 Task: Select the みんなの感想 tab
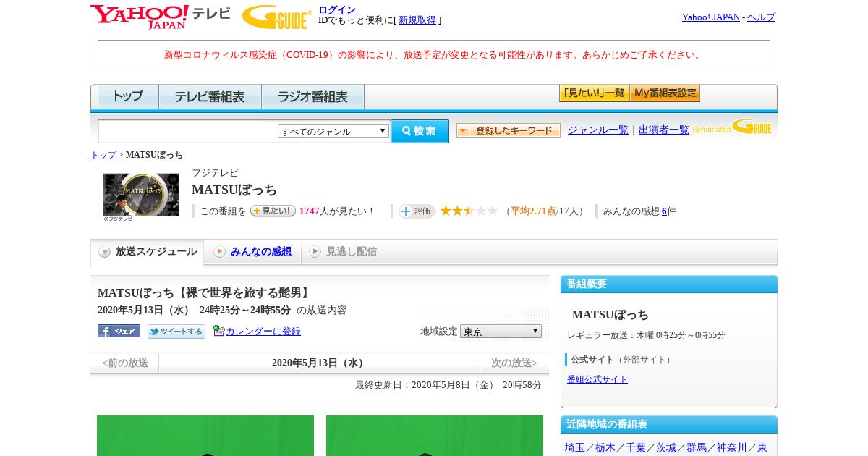click(252, 252)
